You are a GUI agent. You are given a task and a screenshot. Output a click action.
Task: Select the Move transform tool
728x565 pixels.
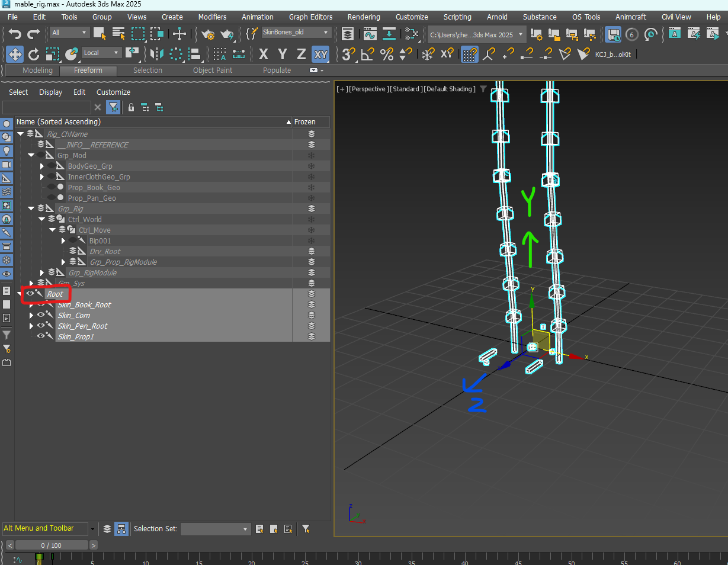(15, 54)
